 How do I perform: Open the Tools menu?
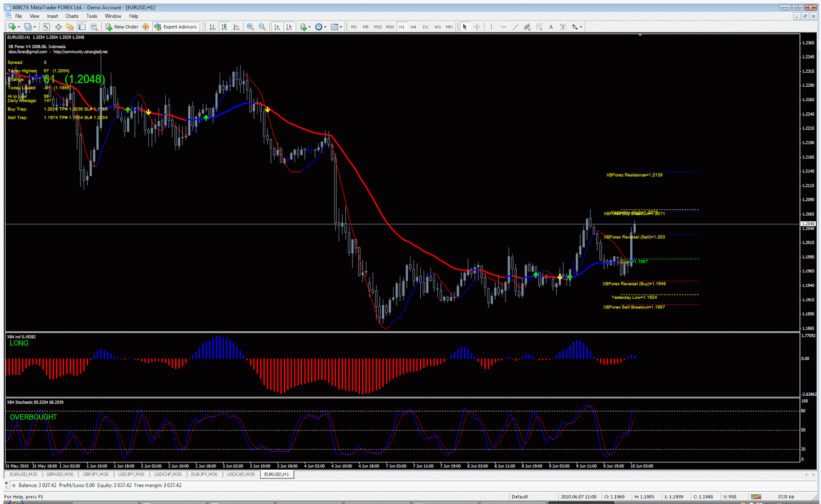pyautogui.click(x=92, y=16)
